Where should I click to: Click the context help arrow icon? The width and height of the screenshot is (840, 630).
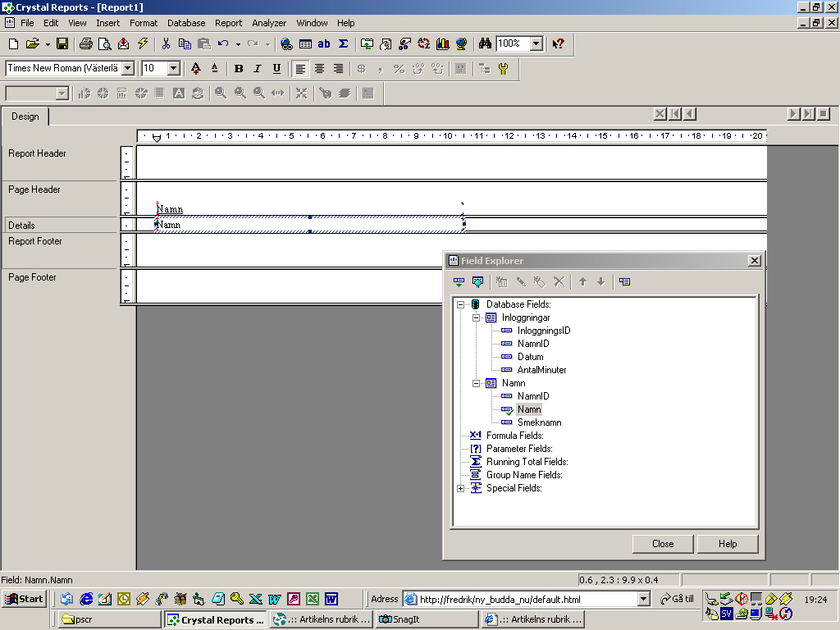point(558,44)
